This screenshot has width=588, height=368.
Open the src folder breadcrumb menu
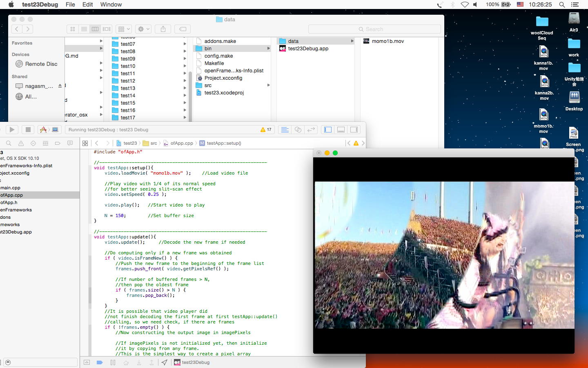coord(150,143)
